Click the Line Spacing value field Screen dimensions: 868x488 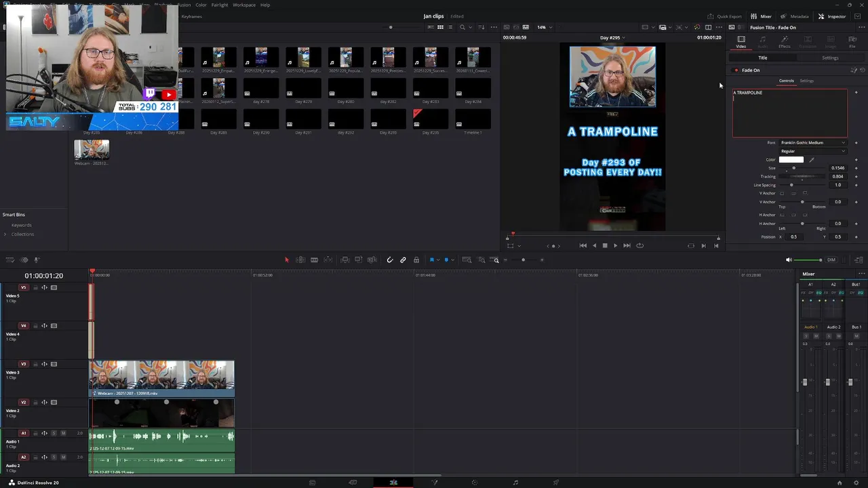pyautogui.click(x=838, y=185)
